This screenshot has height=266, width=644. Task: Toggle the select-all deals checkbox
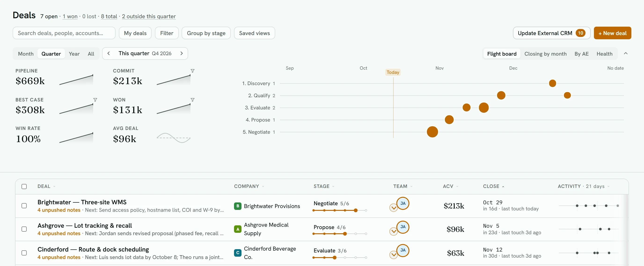coord(24,187)
